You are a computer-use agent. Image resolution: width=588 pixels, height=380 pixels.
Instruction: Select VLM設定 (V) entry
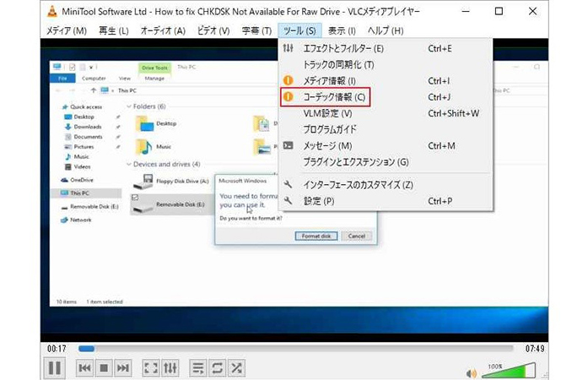click(x=386, y=113)
